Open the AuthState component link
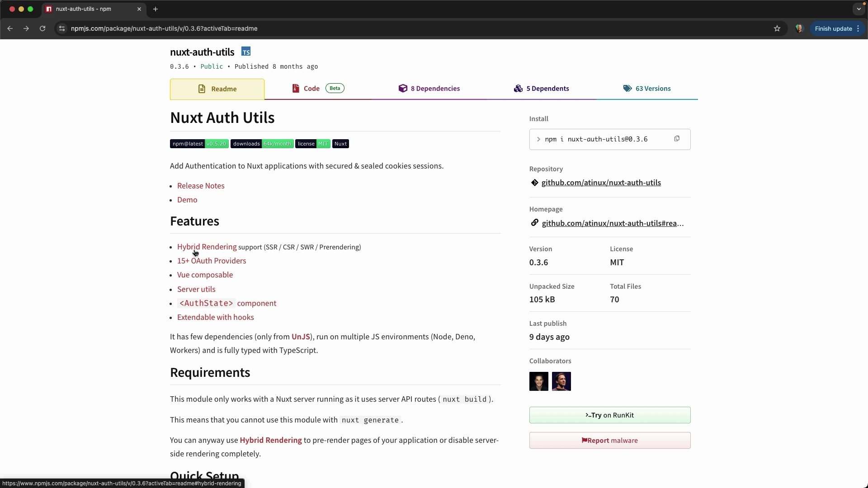Screen dimensions: 868x488 point(227,303)
